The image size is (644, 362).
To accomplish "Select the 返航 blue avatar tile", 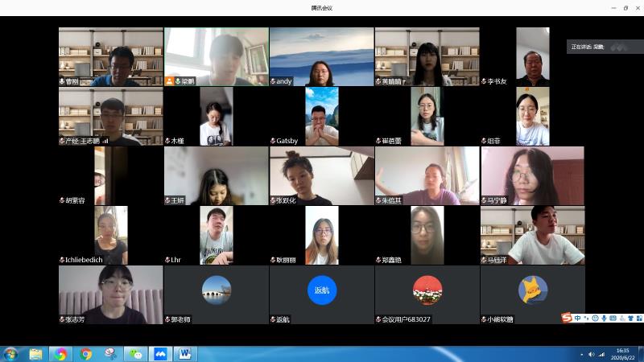I will coord(321,290).
